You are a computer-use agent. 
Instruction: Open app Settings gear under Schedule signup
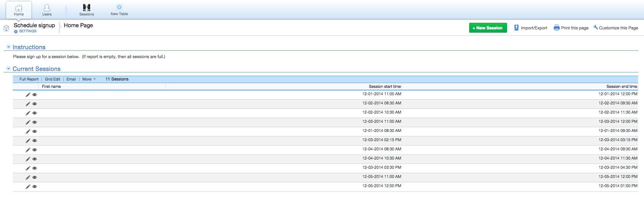coord(16,32)
